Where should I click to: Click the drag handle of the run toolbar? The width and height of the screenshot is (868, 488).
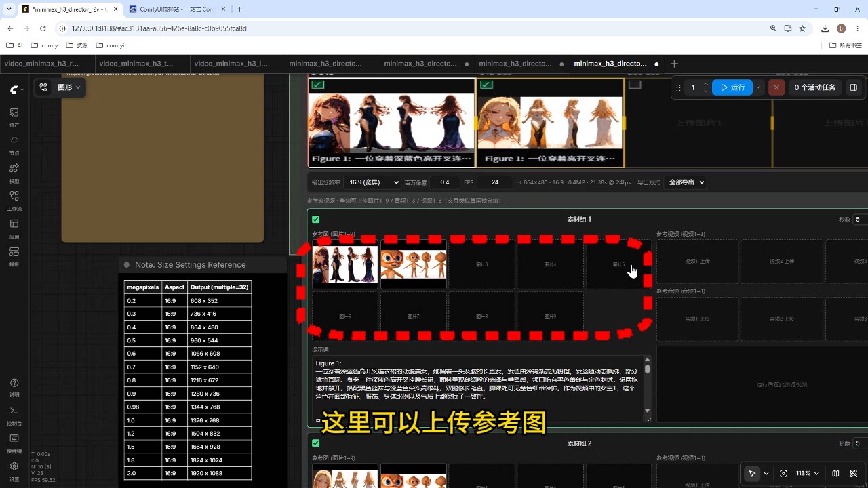pyautogui.click(x=678, y=87)
